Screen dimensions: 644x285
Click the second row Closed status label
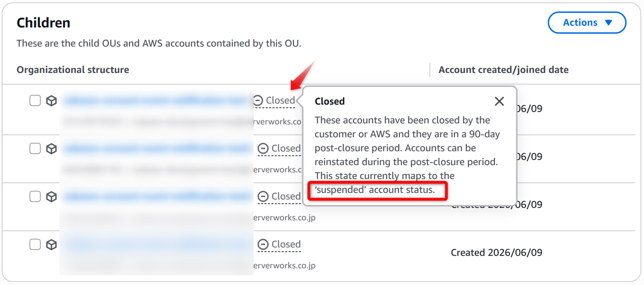point(286,148)
